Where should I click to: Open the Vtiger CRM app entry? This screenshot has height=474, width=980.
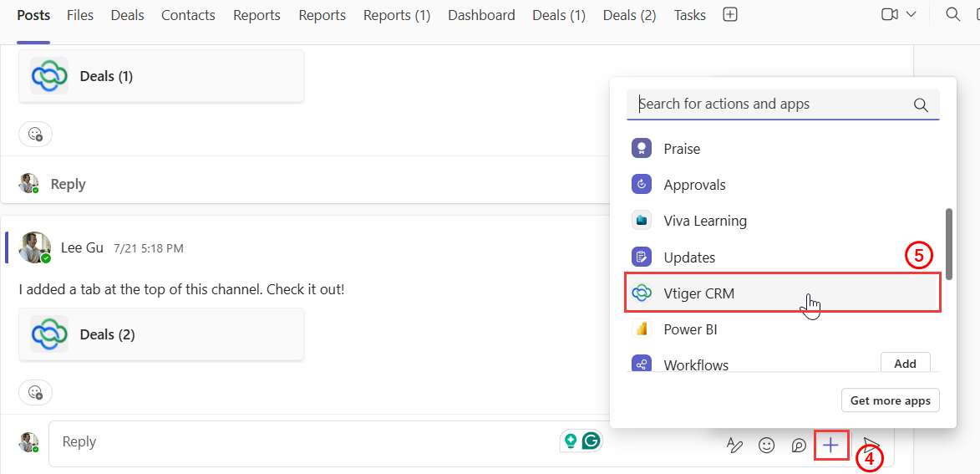(x=783, y=293)
